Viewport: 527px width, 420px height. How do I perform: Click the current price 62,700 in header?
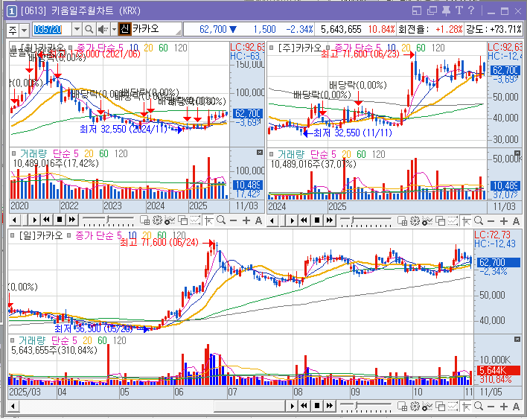click(x=213, y=30)
